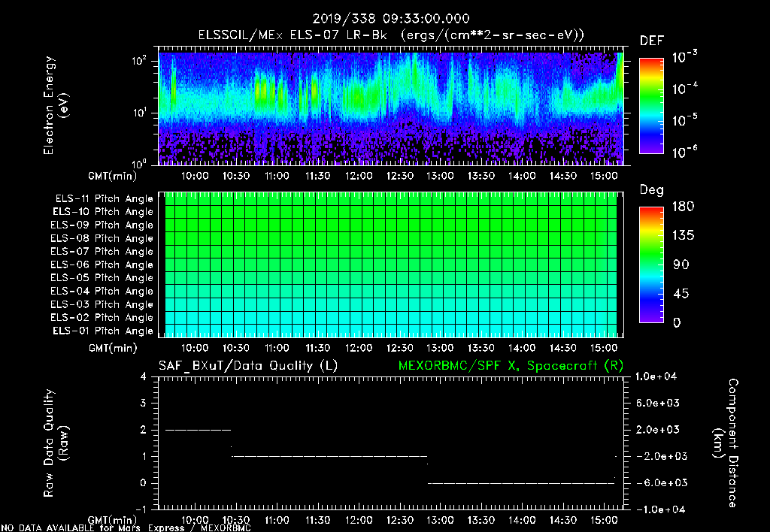Click the 10:00 tick label under spectrogram

point(195,176)
